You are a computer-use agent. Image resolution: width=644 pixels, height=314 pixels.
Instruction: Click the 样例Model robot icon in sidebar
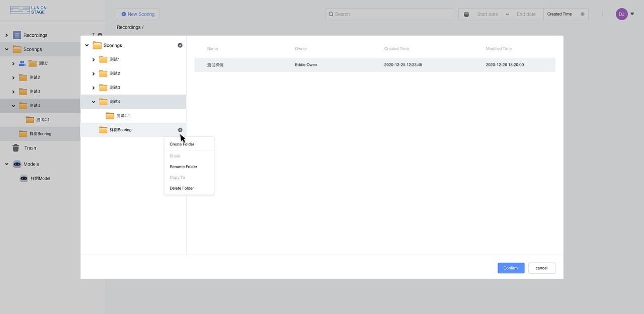24,178
